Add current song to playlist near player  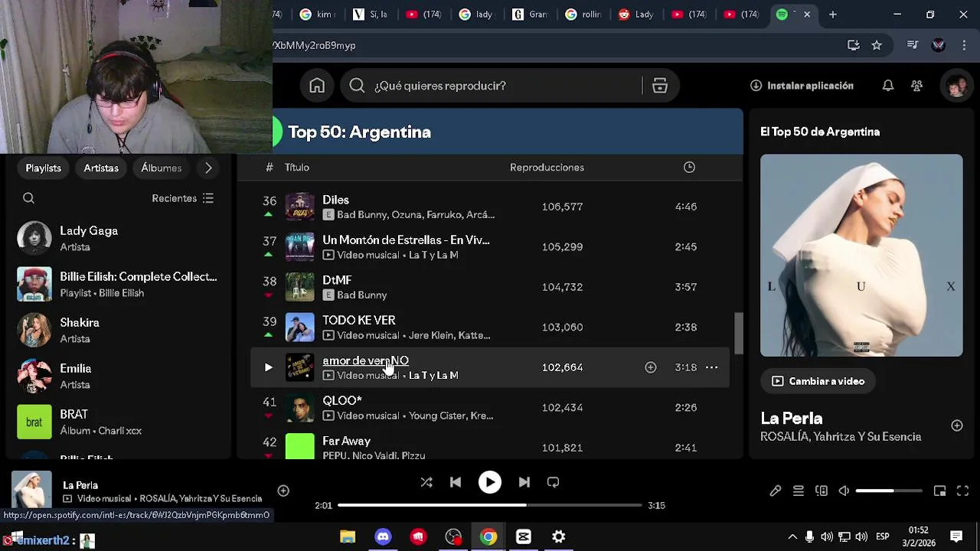coord(283,491)
